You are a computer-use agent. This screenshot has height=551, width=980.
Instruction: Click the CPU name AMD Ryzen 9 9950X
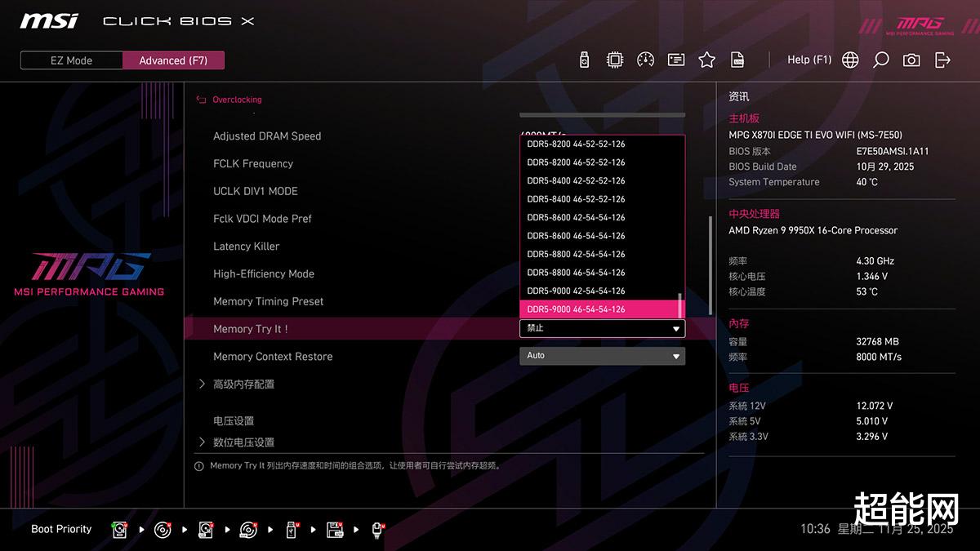(x=813, y=231)
